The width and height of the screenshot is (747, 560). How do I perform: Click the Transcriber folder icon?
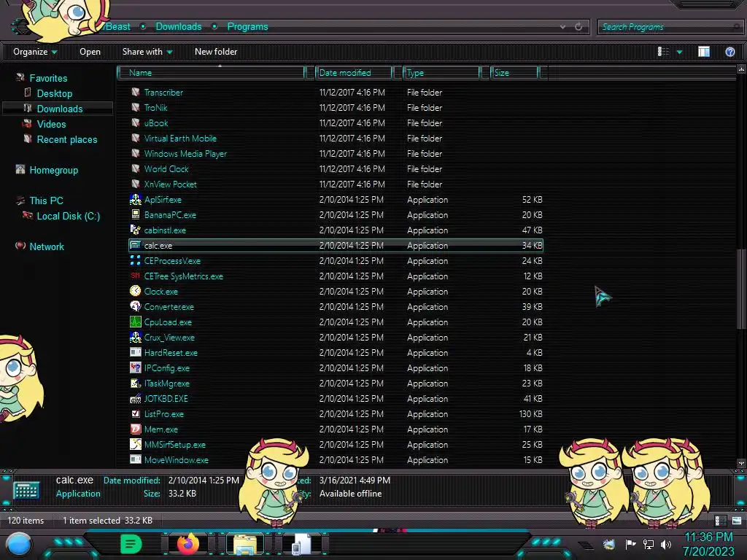click(135, 92)
